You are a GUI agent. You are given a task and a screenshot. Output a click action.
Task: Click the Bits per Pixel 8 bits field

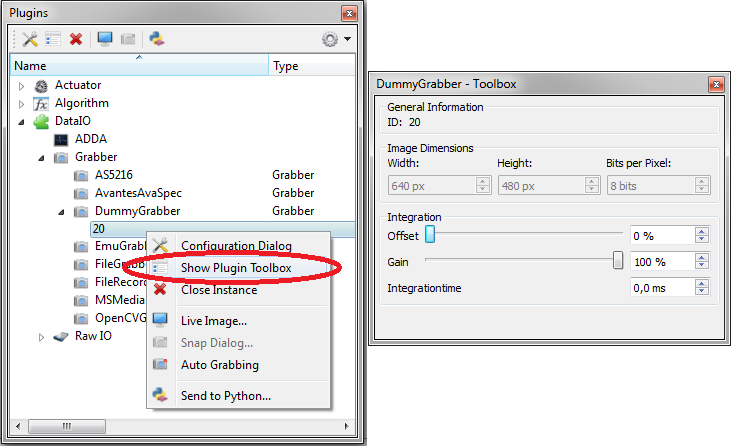tap(658, 186)
